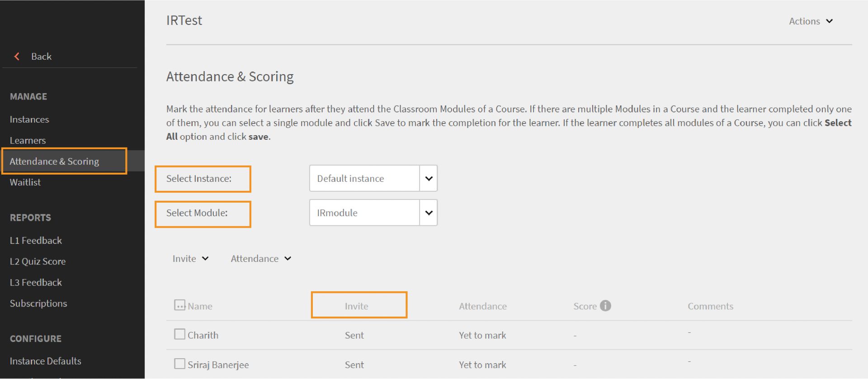This screenshot has height=379, width=868.
Task: Select Attendance & Scoring sidebar item
Action: [x=54, y=161]
